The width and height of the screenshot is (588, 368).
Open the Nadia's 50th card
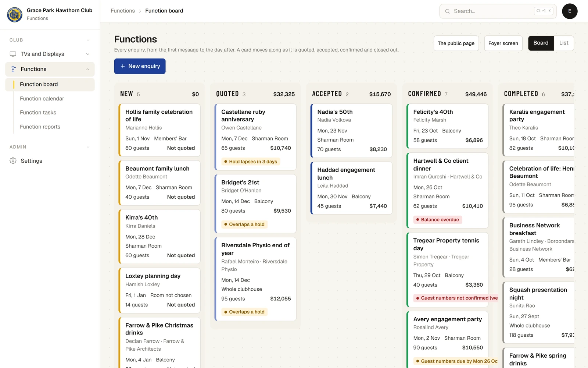click(x=351, y=131)
